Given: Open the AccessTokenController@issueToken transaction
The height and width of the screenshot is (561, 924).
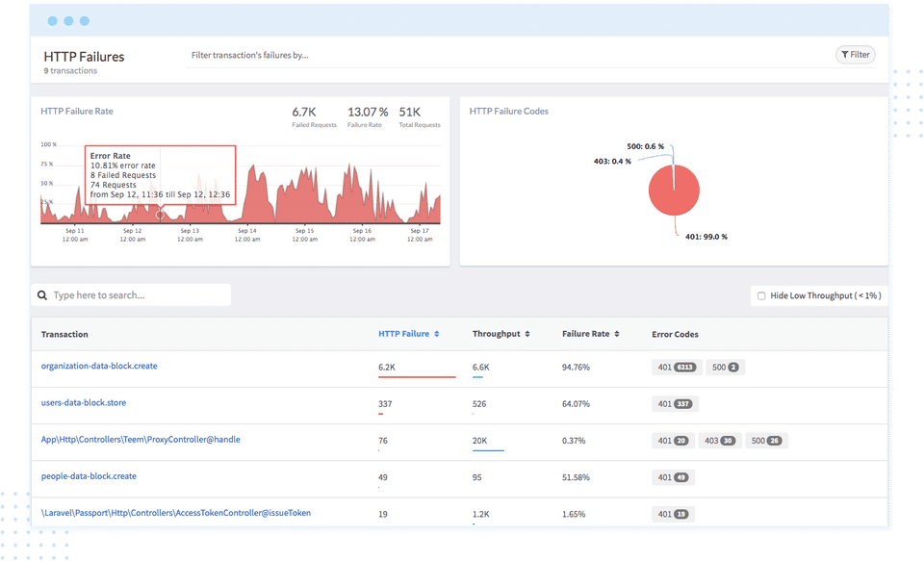Looking at the screenshot, I should point(175,513).
